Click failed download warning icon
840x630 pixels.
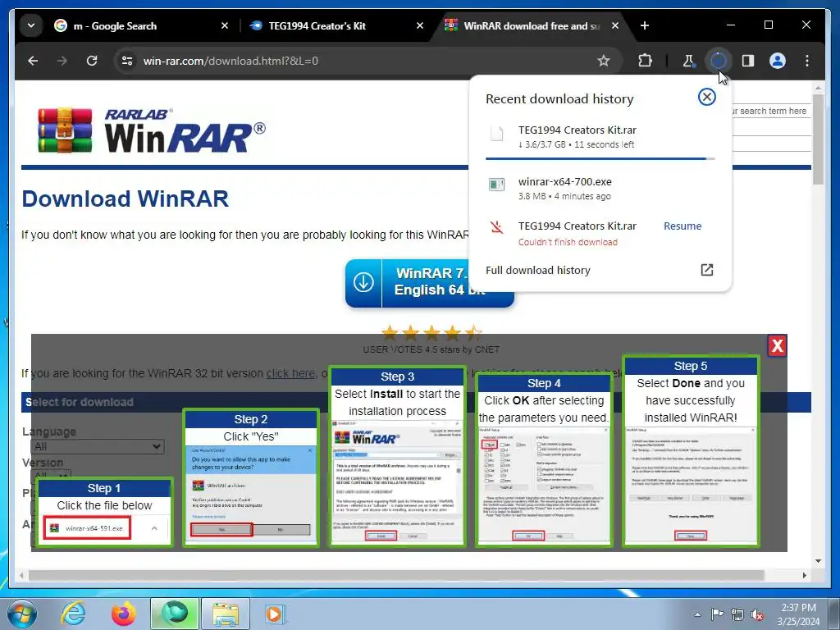[x=496, y=227]
